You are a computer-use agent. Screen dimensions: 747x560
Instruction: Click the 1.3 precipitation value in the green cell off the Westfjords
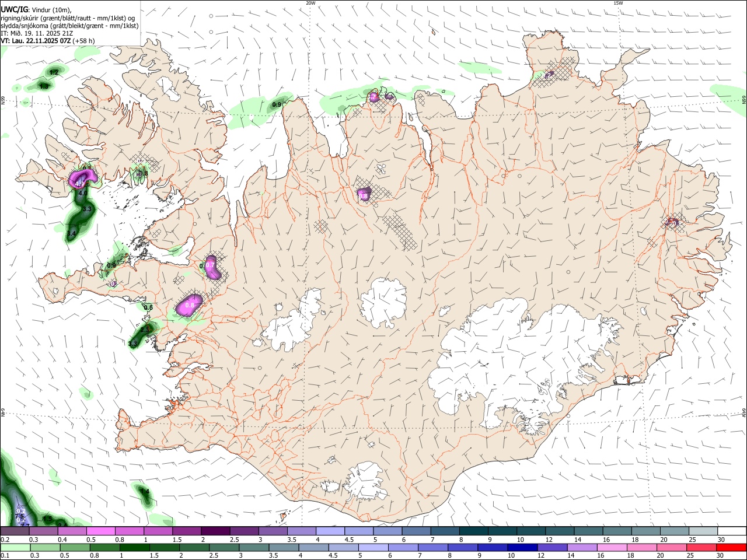(44, 86)
